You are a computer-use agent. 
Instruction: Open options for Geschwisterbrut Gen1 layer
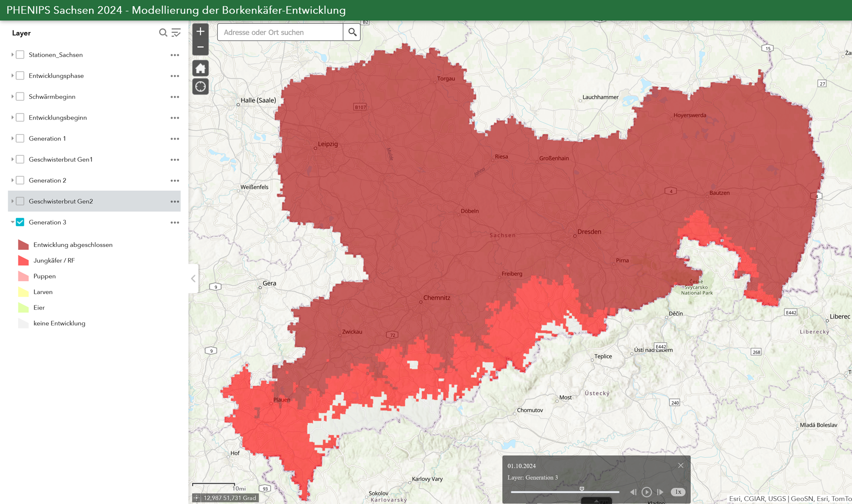pyautogui.click(x=175, y=160)
